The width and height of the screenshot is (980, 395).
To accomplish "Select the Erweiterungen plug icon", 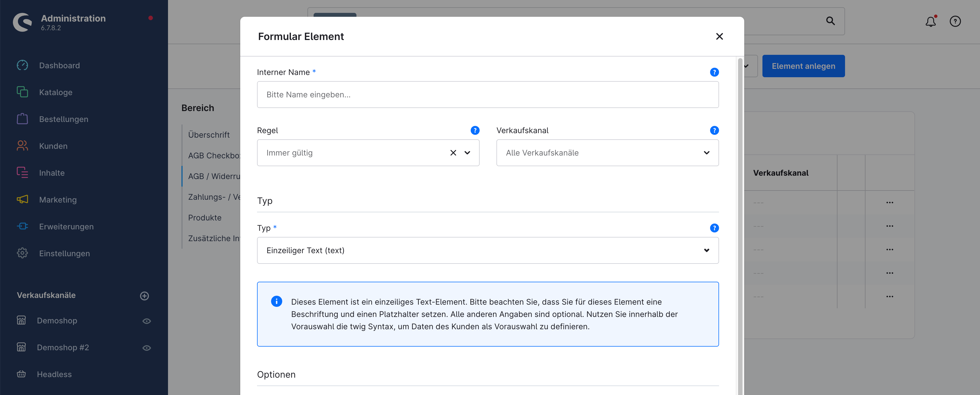I will (x=22, y=226).
